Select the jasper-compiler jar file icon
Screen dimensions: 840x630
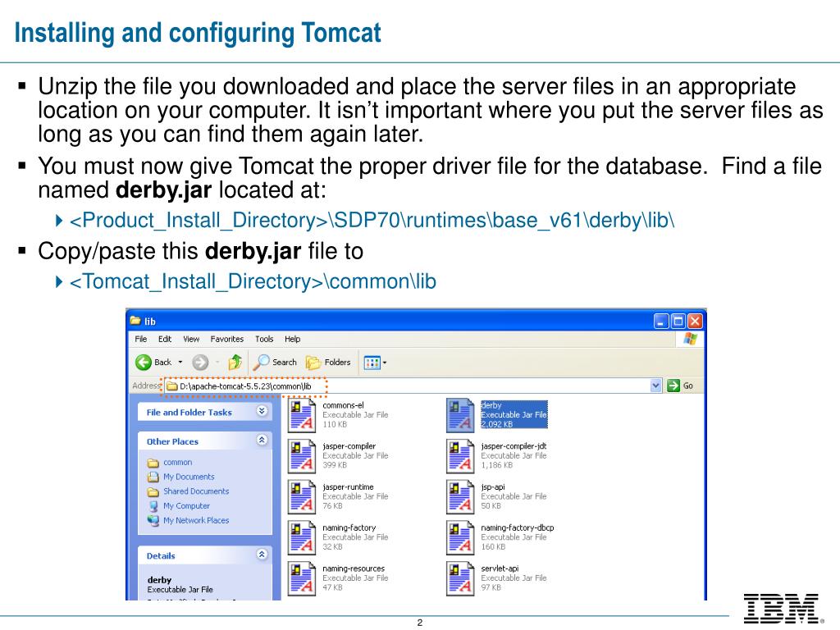pyautogui.click(x=302, y=456)
